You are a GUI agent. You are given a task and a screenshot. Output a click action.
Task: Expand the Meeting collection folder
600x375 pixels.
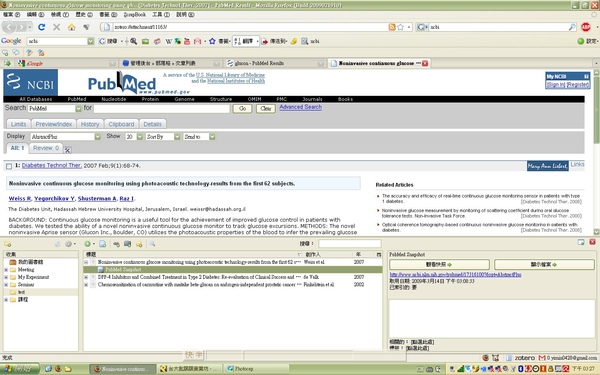(6, 270)
